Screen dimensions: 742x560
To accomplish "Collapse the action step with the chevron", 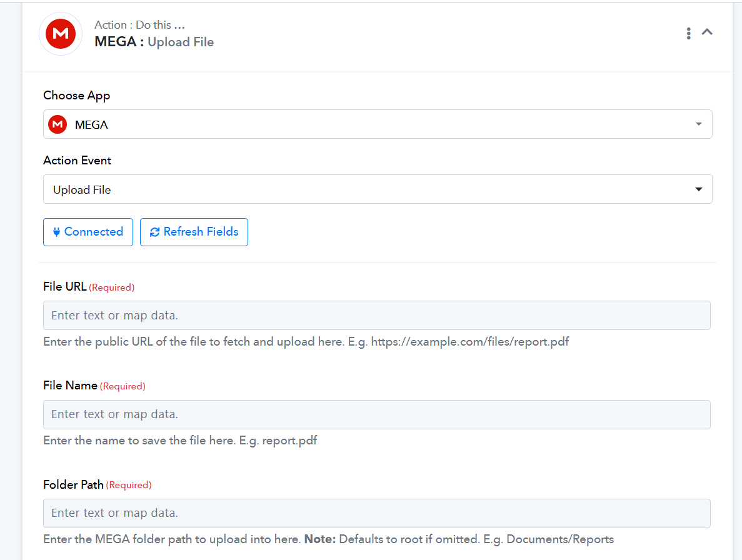I will pyautogui.click(x=707, y=32).
